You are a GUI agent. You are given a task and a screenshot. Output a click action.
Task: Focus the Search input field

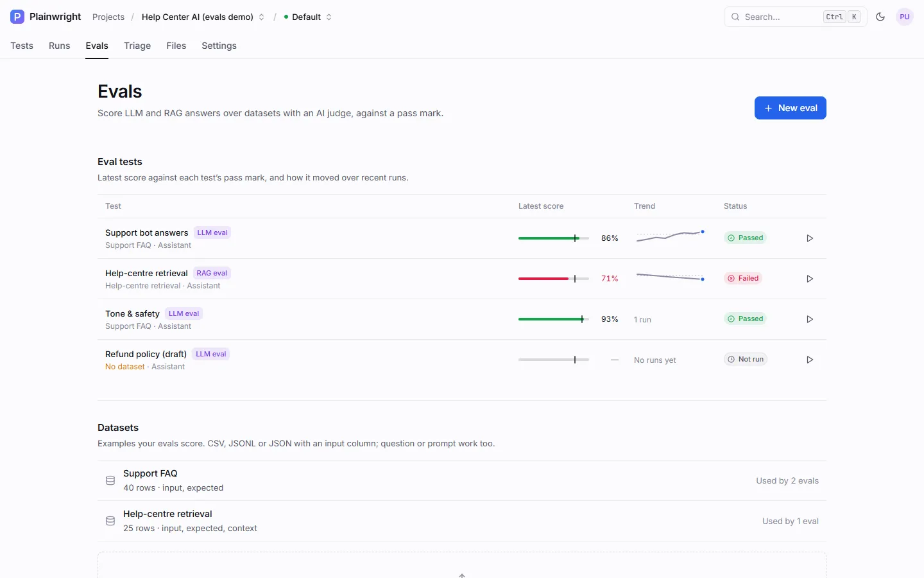tap(795, 17)
